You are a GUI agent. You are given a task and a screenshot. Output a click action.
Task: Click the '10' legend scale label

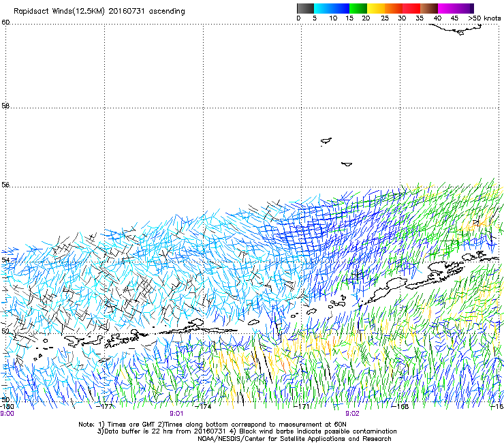point(333,18)
